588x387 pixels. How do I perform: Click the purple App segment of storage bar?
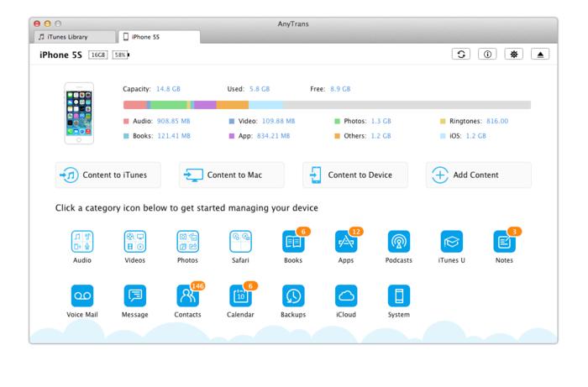(206, 105)
